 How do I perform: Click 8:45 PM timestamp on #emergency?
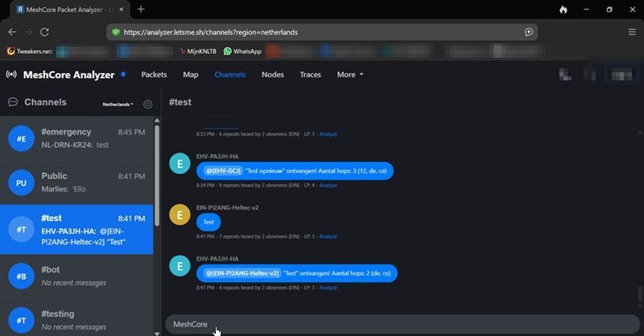coord(131,132)
